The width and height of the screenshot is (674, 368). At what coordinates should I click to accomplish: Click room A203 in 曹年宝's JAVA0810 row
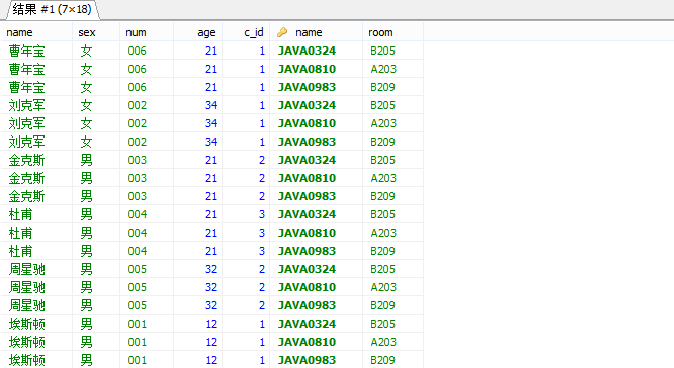coord(383,69)
